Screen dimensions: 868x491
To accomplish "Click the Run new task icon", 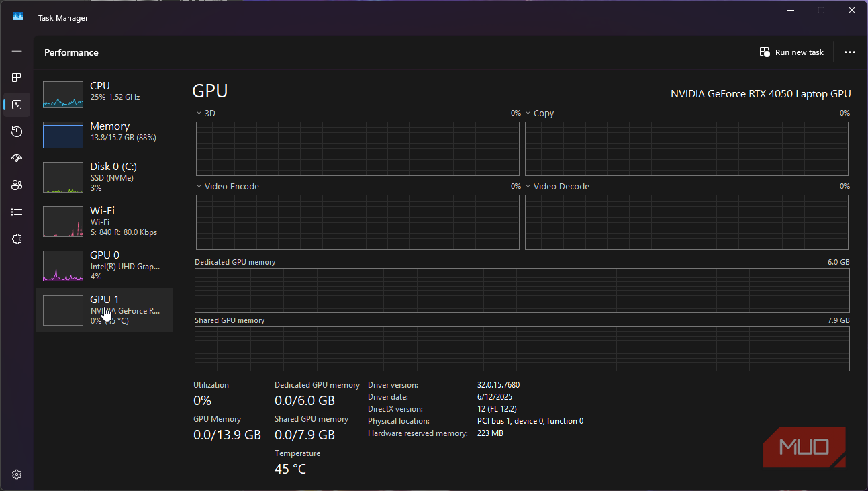I will click(x=765, y=52).
